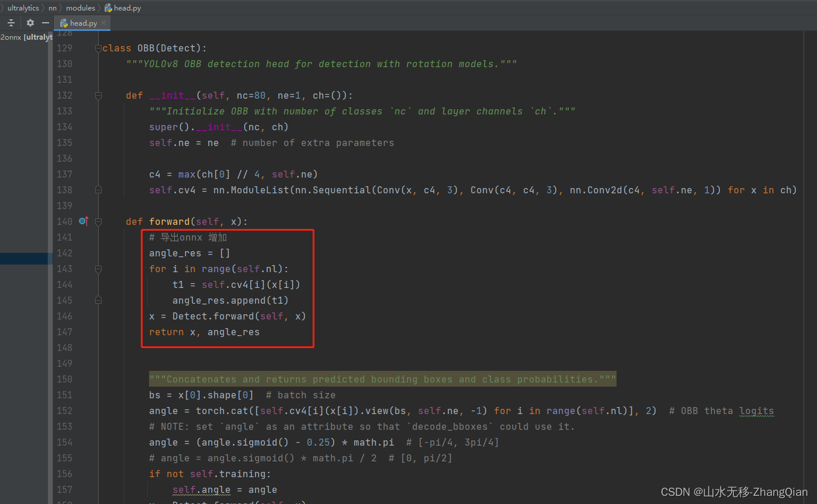Click the 'angle_res.append(t1)' line
Image resolution: width=817 pixels, height=504 pixels.
pos(231,301)
